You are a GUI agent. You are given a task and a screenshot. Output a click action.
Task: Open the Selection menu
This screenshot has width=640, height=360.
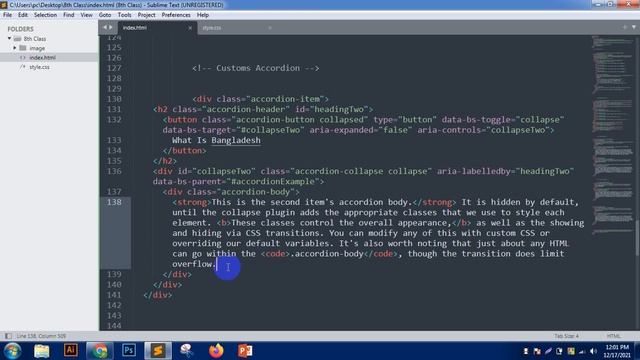click(x=45, y=15)
